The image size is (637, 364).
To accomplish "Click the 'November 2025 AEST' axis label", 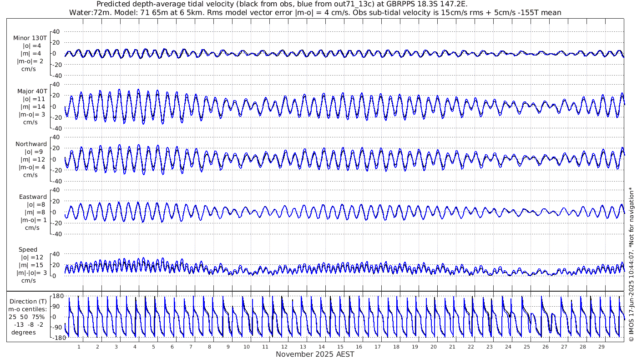I will pyautogui.click(x=315, y=354).
